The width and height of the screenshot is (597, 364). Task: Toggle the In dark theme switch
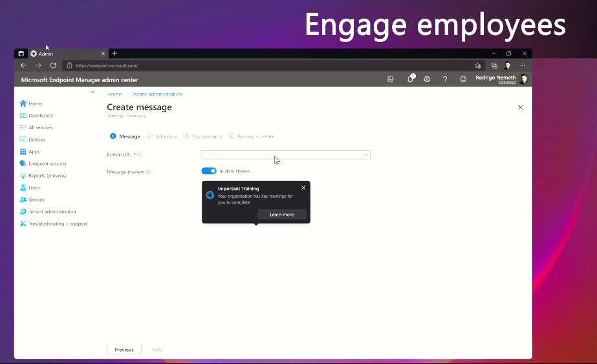[209, 171]
